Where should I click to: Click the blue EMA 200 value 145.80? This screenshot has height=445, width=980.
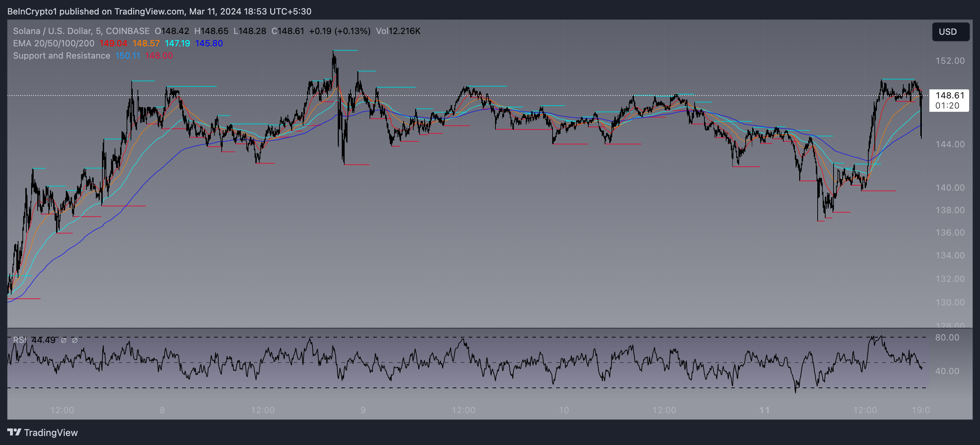pos(209,43)
